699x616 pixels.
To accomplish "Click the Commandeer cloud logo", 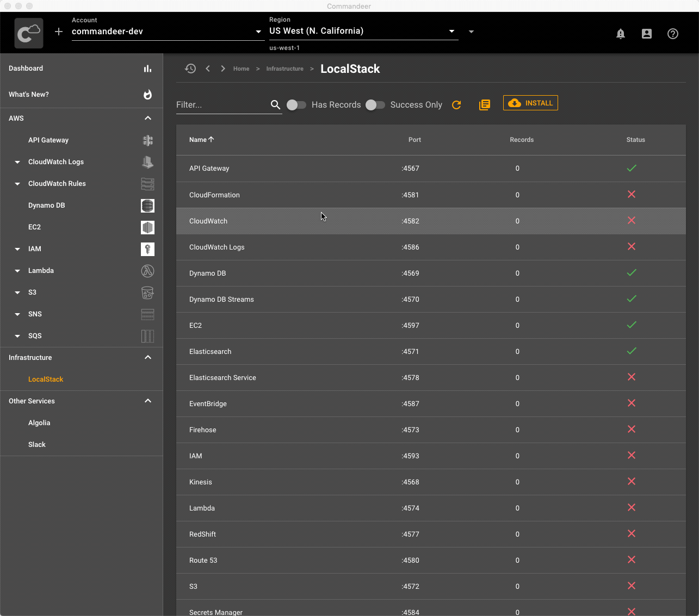I will coord(29,33).
